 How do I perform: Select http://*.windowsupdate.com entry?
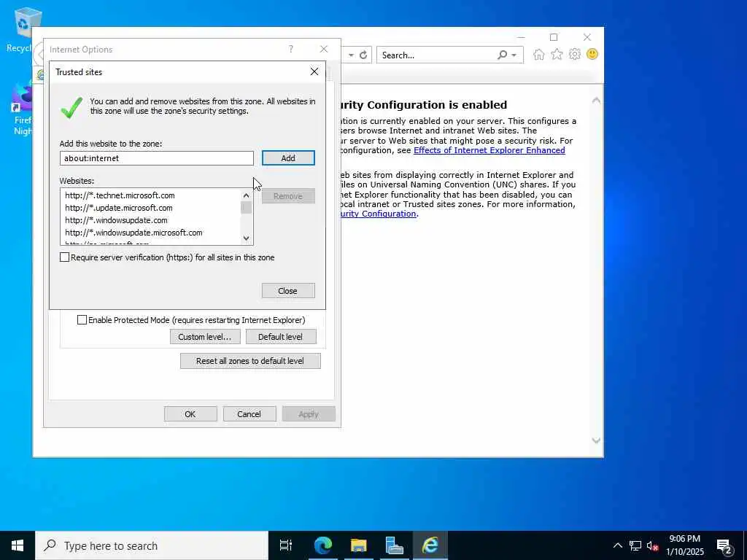click(116, 220)
